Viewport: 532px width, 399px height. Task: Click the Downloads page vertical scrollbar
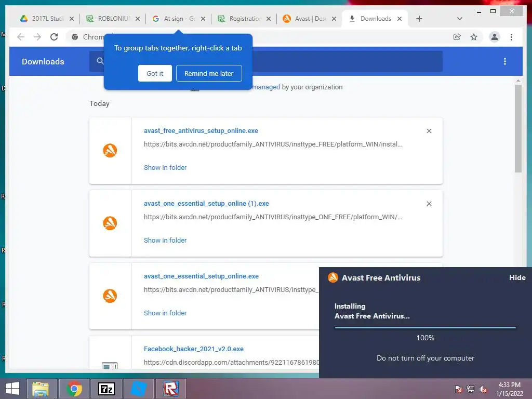(x=518, y=129)
